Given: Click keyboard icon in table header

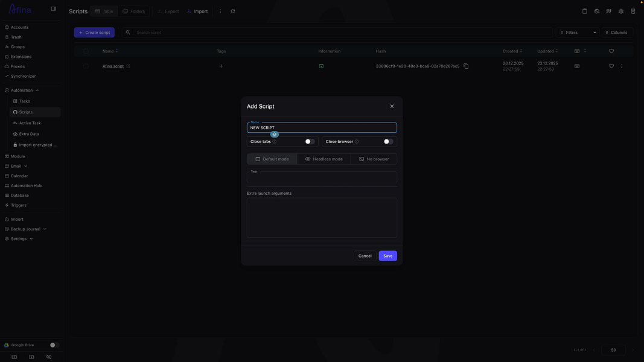Looking at the screenshot, I should (x=577, y=51).
